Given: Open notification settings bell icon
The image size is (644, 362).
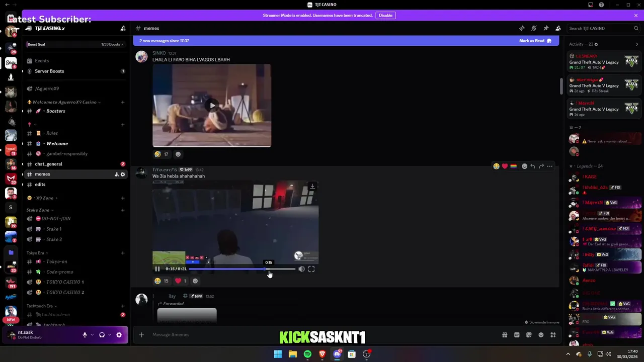Looking at the screenshot, I should pyautogui.click(x=534, y=28).
